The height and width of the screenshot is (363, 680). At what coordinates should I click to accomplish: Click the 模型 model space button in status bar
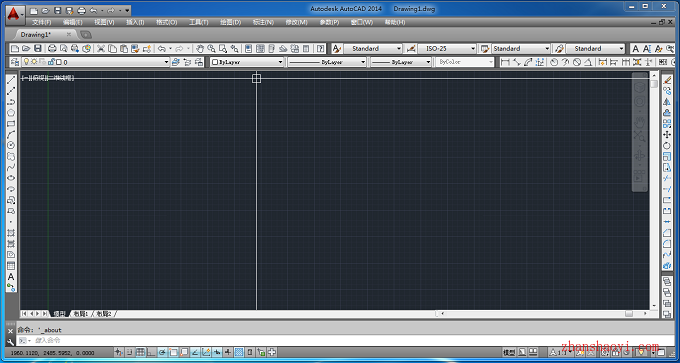click(x=509, y=352)
